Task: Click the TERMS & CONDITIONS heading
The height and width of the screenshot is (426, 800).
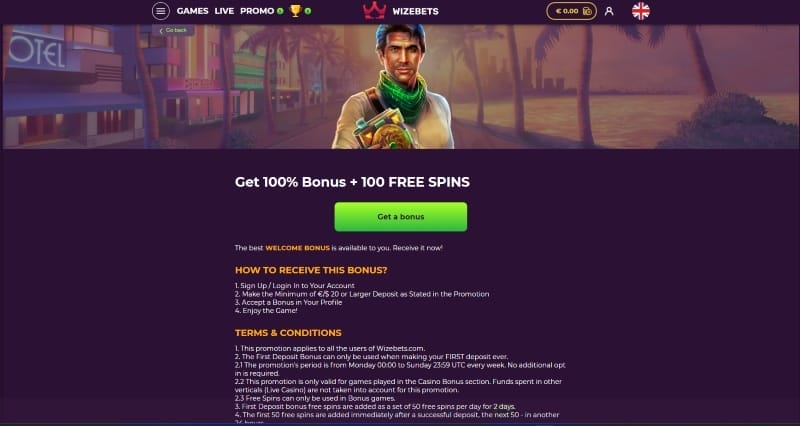Action: click(288, 333)
